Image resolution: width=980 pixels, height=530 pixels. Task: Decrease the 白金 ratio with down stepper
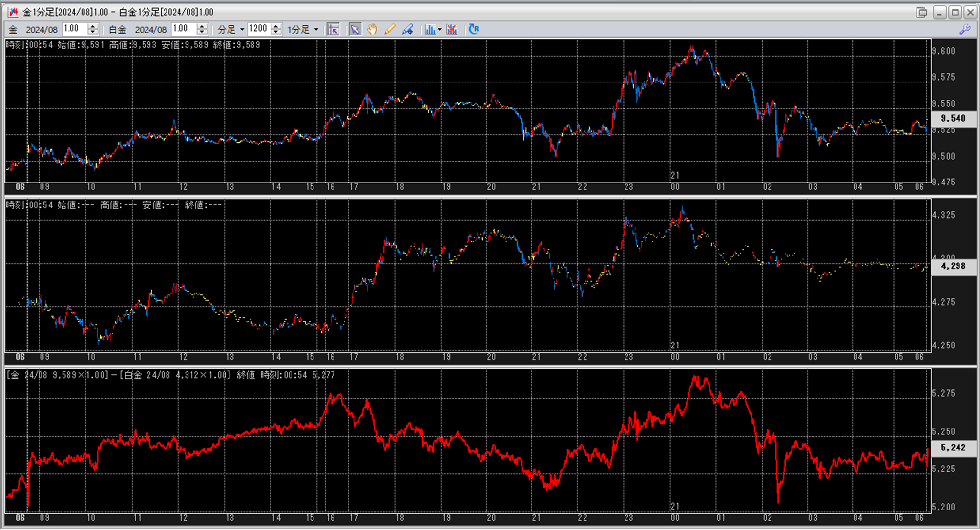(x=202, y=32)
